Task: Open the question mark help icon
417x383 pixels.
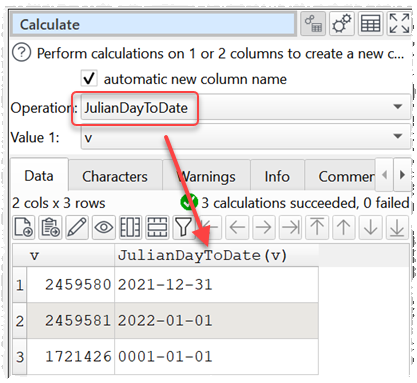Action: (x=21, y=53)
